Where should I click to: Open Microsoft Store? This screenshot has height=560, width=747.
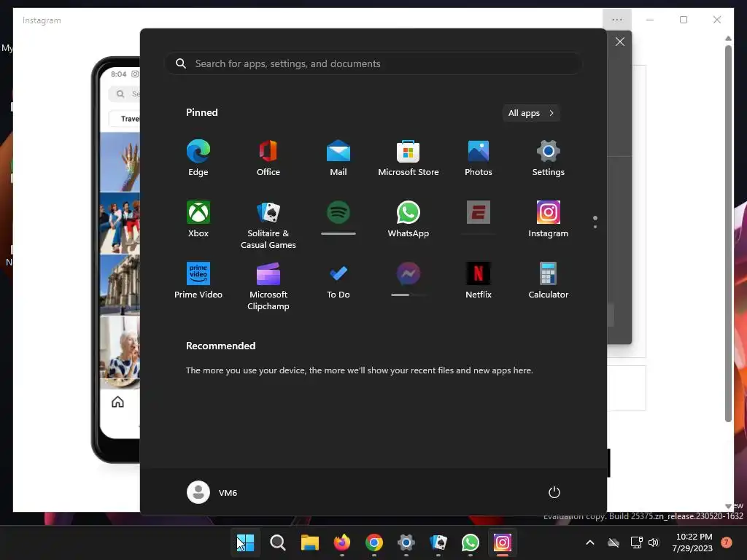[x=409, y=158]
